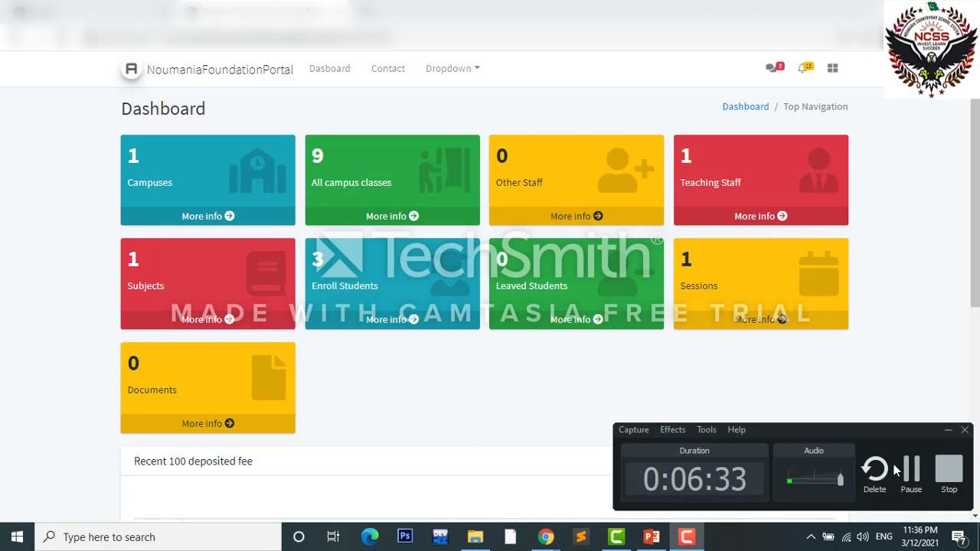
Task: Stop the Camtasia recording
Action: [949, 474]
